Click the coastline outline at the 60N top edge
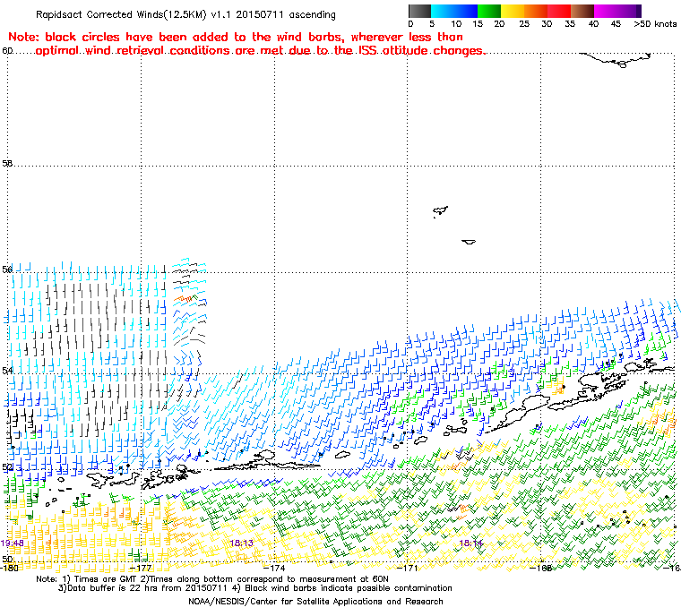 [x=616, y=60]
